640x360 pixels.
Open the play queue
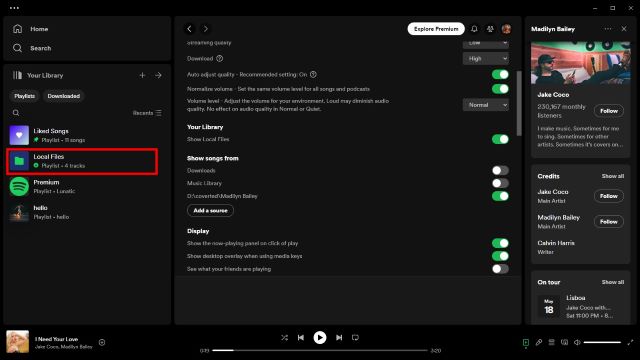tap(551, 342)
